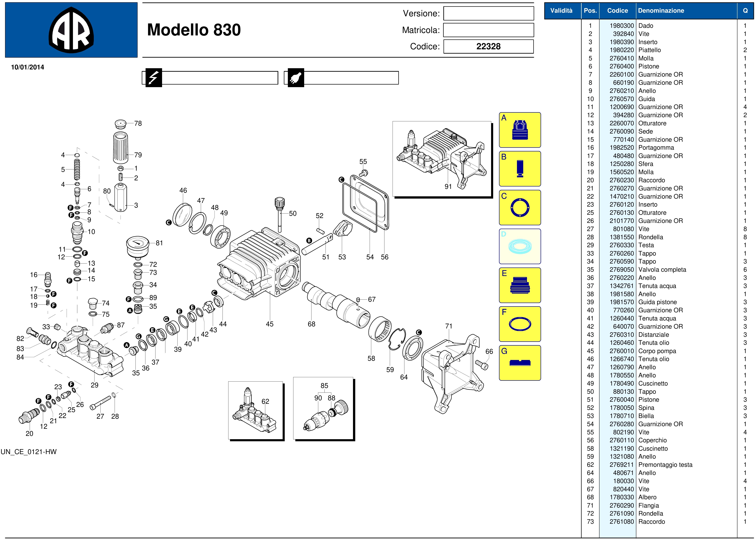Select the kit B piston icon
Screen dimensions: 756x539
point(520,169)
